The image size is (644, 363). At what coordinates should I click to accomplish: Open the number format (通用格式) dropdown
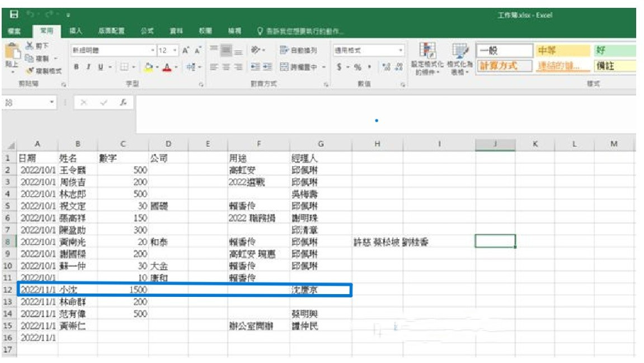click(x=401, y=50)
